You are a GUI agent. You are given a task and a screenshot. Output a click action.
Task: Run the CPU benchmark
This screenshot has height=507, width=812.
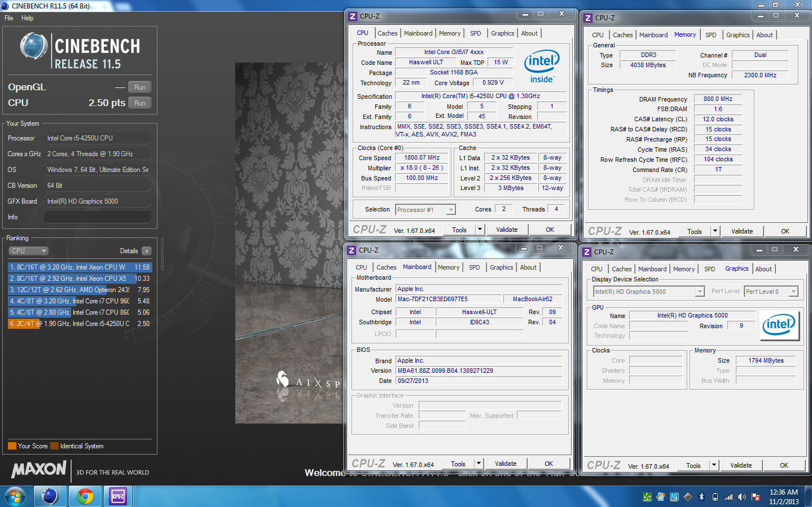(140, 103)
